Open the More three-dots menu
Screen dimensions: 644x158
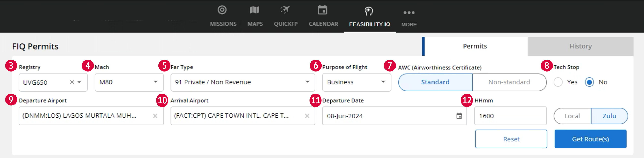point(409,13)
